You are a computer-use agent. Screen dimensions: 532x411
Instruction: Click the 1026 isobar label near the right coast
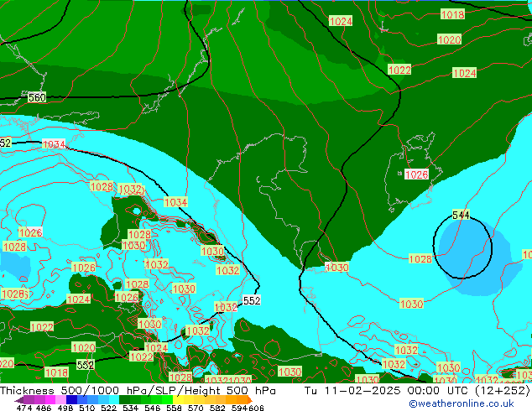tap(416, 174)
